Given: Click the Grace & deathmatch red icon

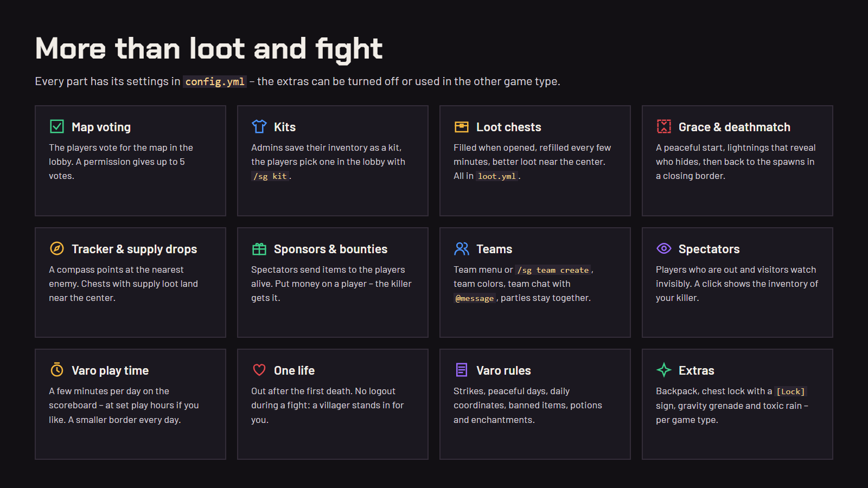Looking at the screenshot, I should click(x=664, y=126).
